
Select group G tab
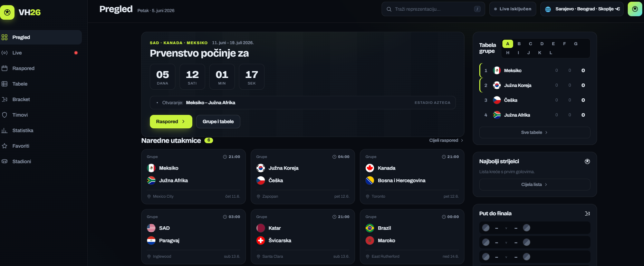coord(576,44)
